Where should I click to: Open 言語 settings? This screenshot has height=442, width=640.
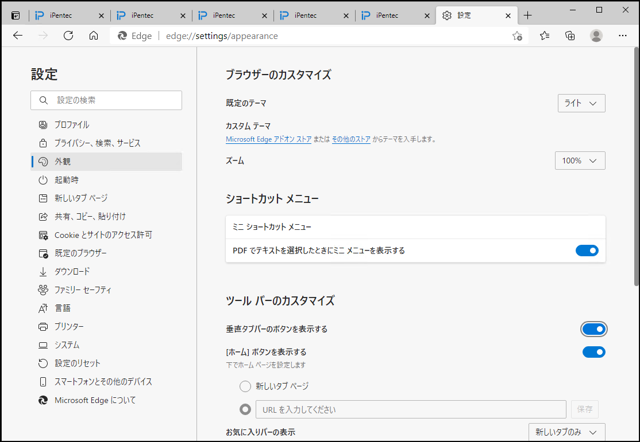(106, 308)
